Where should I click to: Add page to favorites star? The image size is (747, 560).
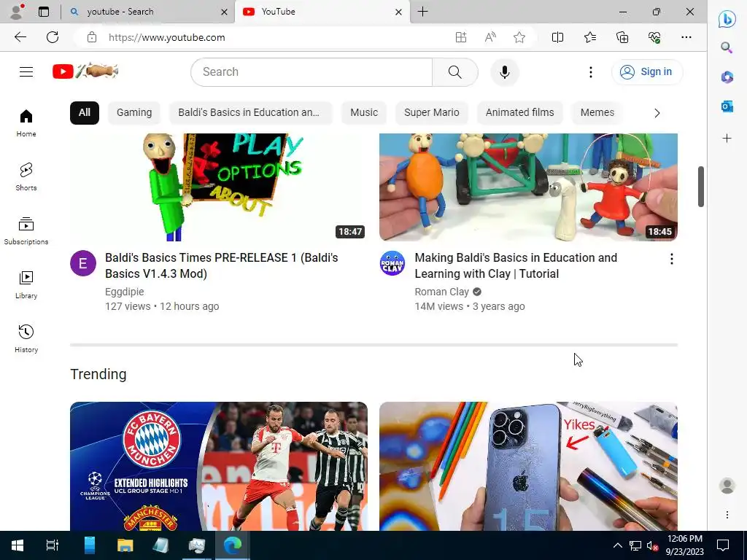tap(519, 37)
